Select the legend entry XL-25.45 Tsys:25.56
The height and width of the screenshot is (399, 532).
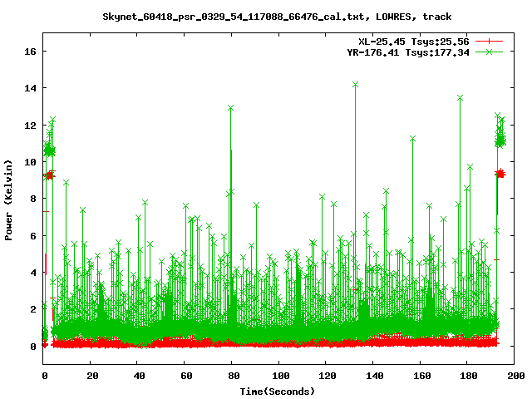tap(414, 42)
